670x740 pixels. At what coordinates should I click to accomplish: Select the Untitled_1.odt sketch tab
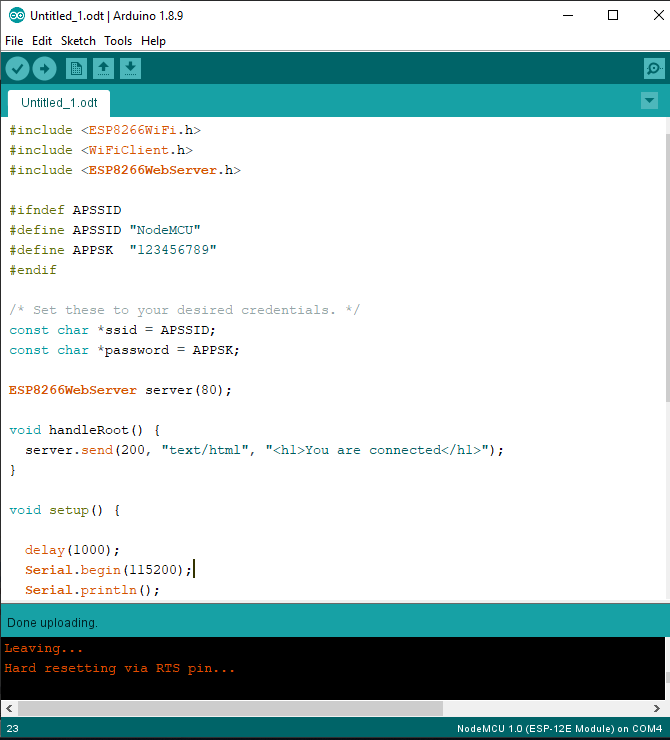(59, 103)
